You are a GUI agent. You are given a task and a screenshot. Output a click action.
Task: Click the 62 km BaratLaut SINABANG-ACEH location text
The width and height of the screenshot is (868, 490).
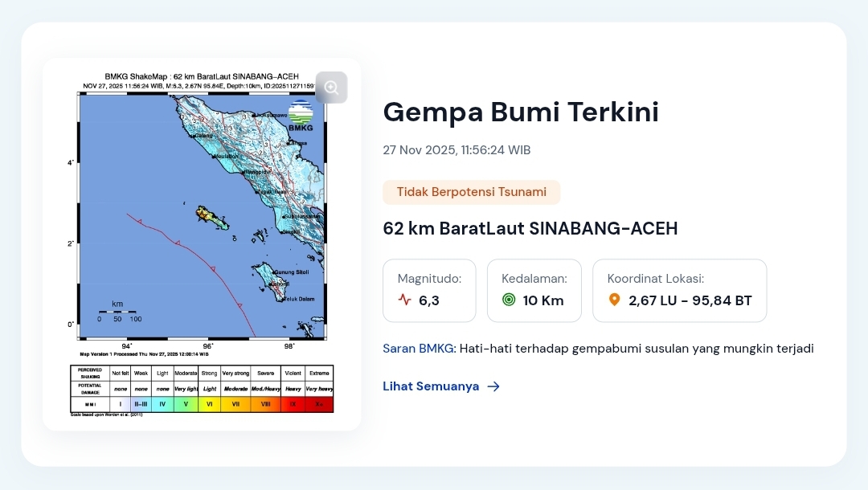click(530, 228)
